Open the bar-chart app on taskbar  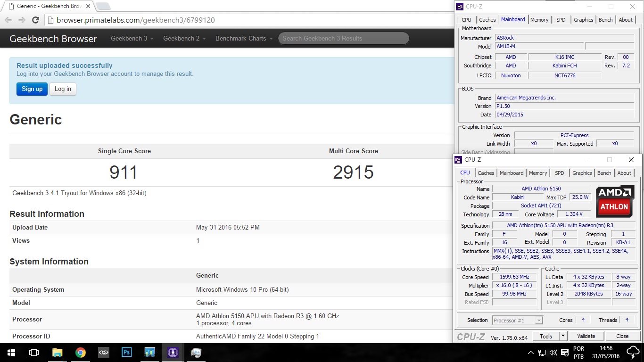click(x=150, y=352)
